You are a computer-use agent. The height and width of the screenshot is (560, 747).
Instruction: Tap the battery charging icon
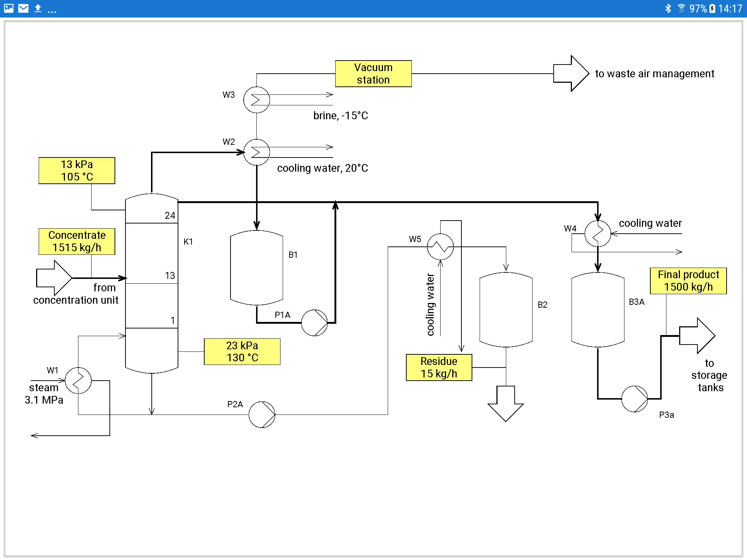[x=712, y=8]
